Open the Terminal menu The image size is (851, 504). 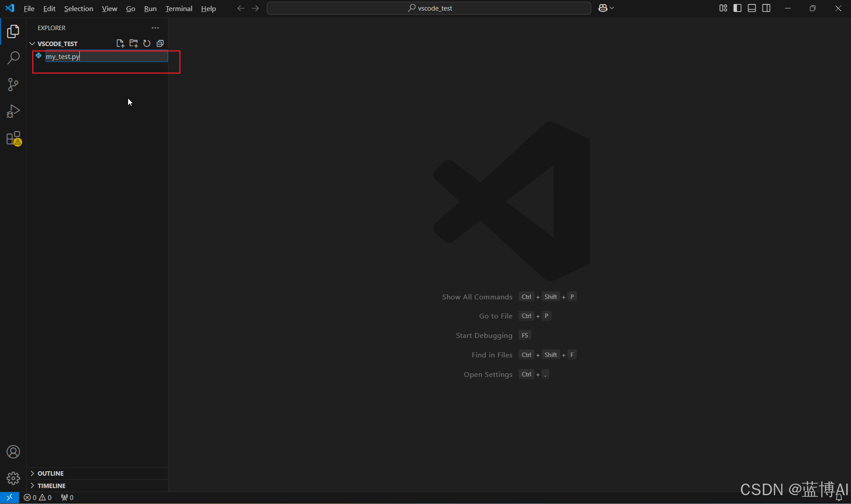click(x=179, y=8)
